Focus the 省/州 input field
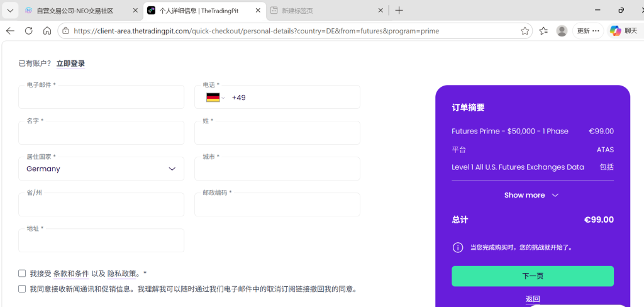644x307 pixels. coord(101,204)
